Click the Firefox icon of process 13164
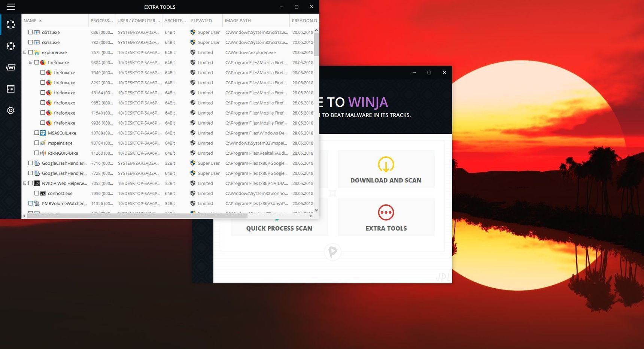This screenshot has height=349, width=644. [x=49, y=92]
